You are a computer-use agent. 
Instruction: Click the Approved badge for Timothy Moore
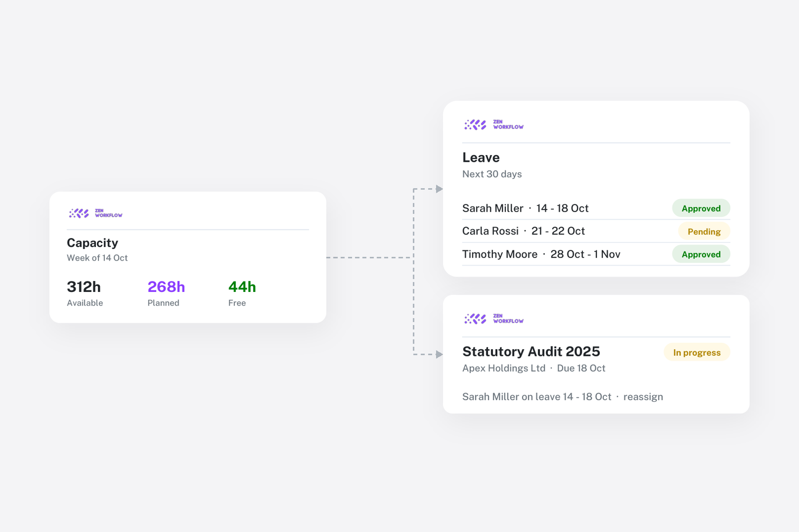pos(701,254)
